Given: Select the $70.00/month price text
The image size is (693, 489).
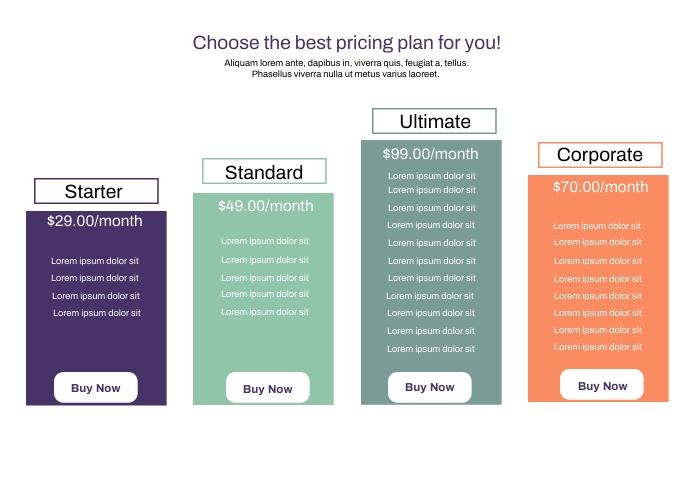Looking at the screenshot, I should point(600,187).
